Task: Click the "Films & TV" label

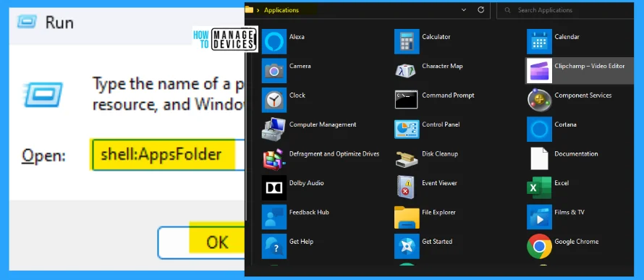Action: tap(569, 212)
